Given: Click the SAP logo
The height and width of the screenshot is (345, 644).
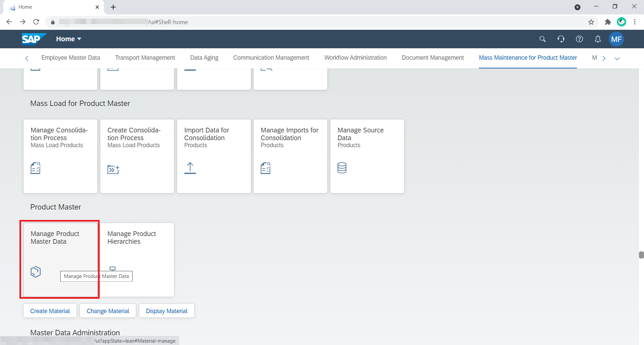Looking at the screenshot, I should tap(33, 39).
